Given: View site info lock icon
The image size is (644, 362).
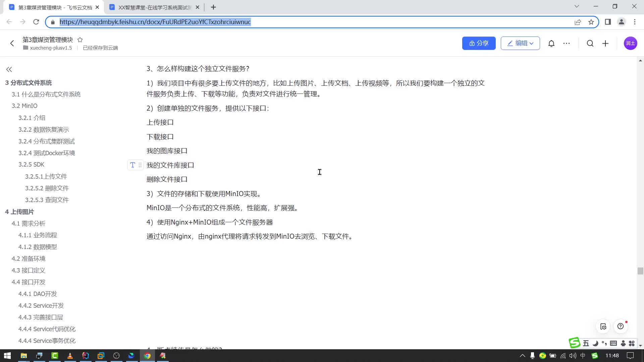Looking at the screenshot, I should 52,22.
